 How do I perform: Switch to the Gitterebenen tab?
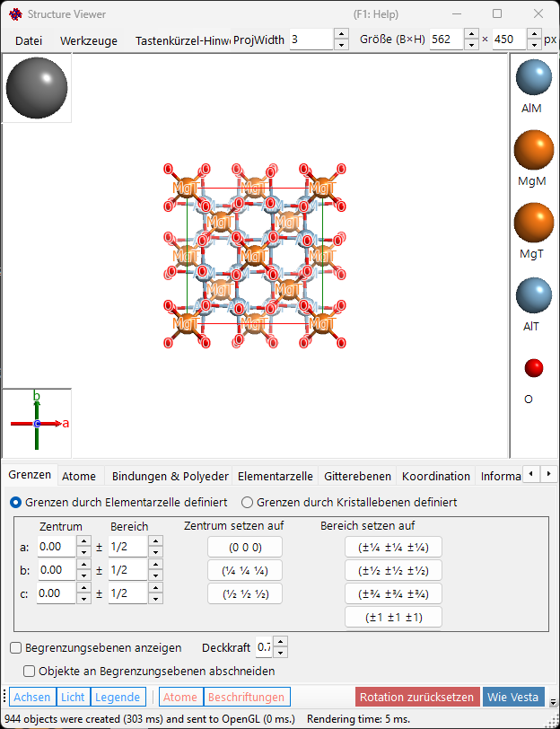coord(357,476)
